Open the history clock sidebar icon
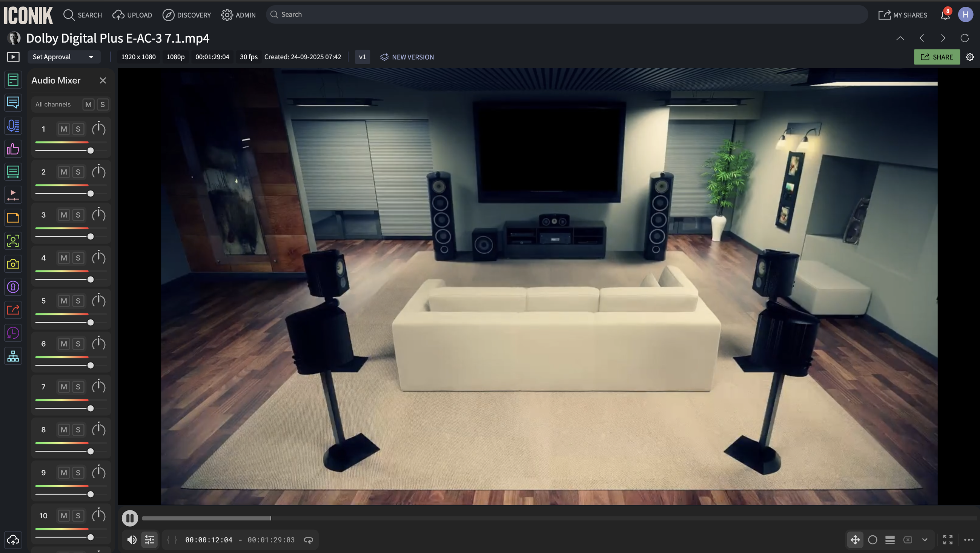The height and width of the screenshot is (553, 980). tap(13, 333)
